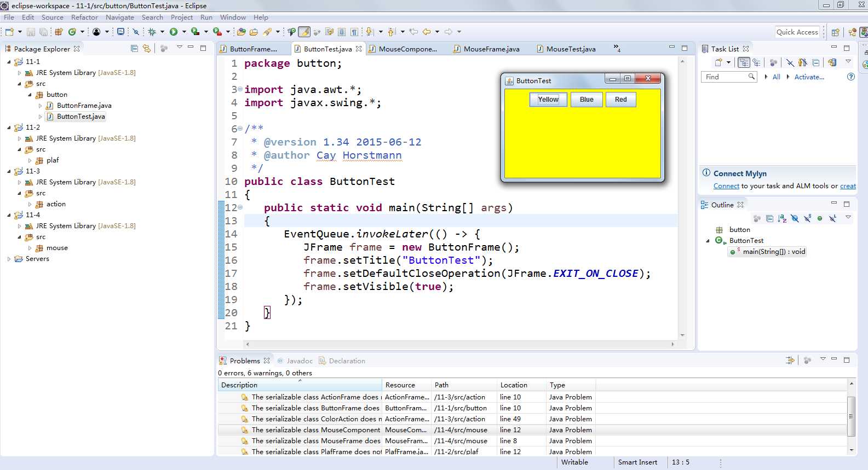This screenshot has width=868, height=470.
Task: Open the Navigate menu
Action: (120, 17)
